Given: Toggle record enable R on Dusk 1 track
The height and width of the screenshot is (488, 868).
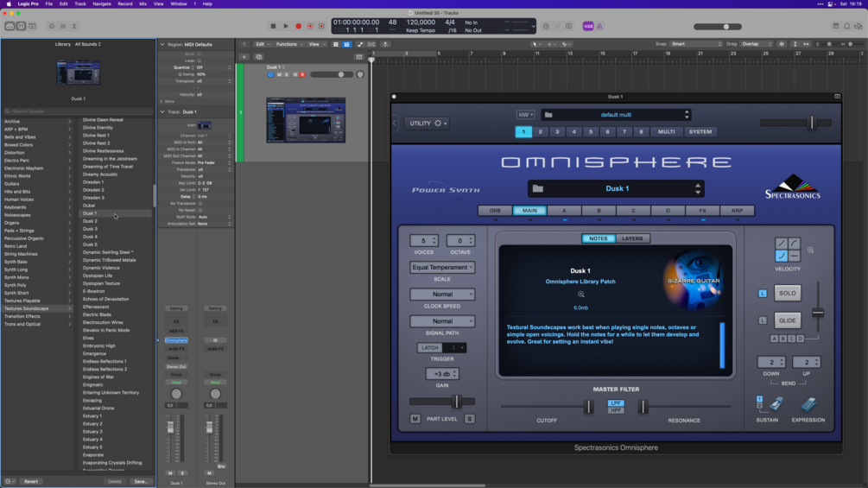Looking at the screenshot, I should point(302,74).
